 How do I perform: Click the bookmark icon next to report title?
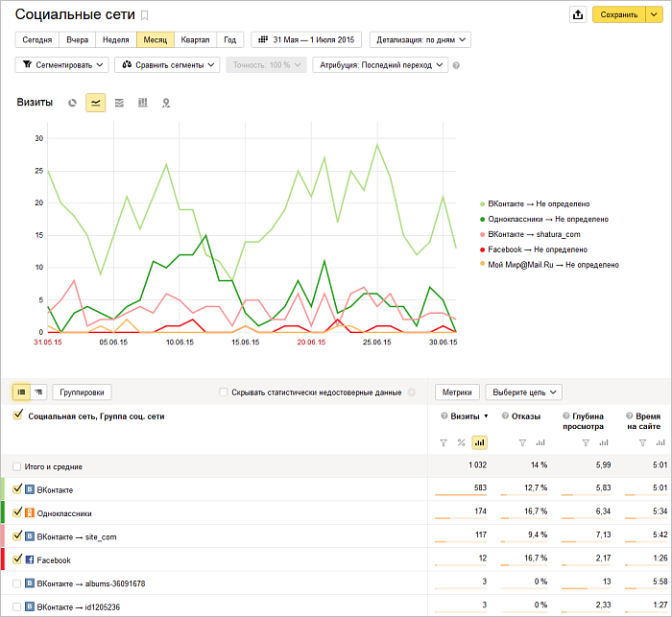pyautogui.click(x=145, y=16)
